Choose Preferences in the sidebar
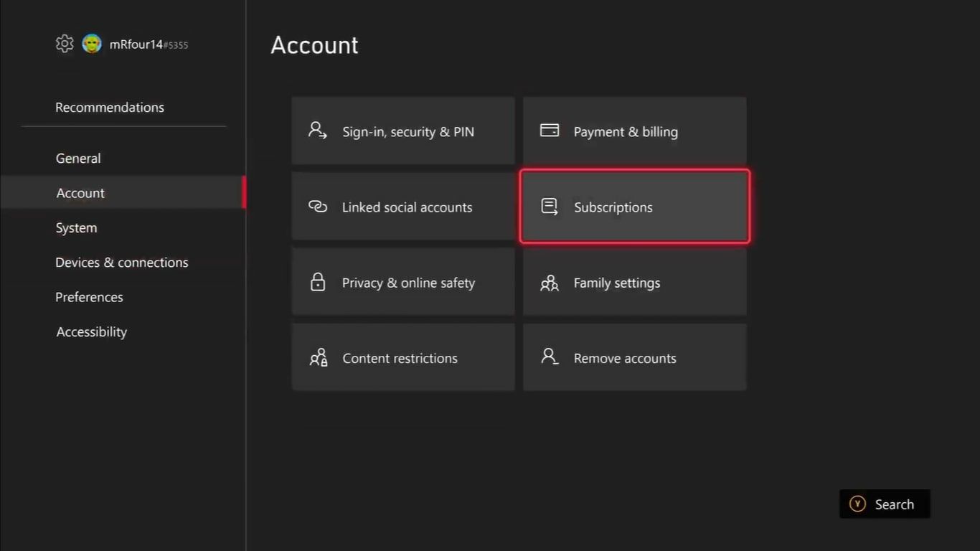 [x=89, y=297]
